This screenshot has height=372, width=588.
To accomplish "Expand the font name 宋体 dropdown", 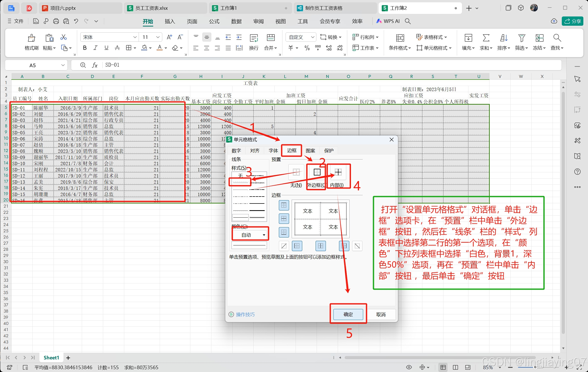I will 135,37.
